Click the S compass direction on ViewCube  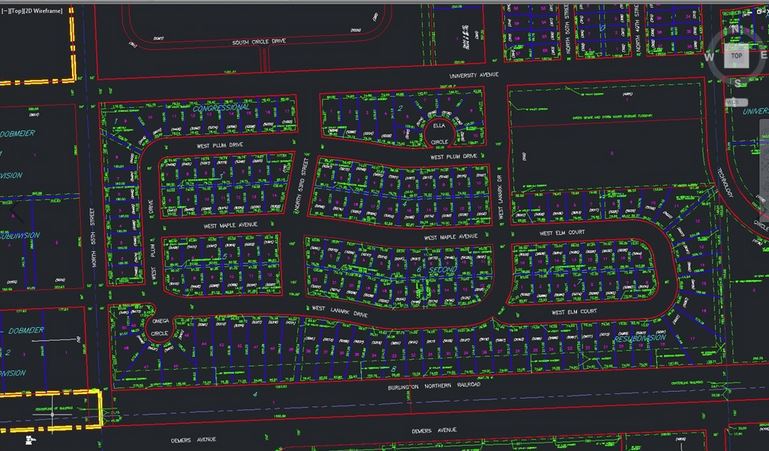tap(737, 84)
